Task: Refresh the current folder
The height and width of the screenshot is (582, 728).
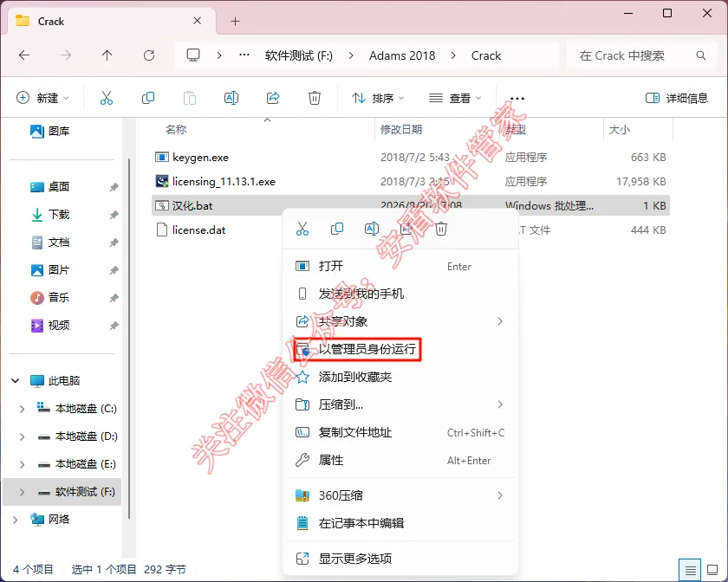Action: (x=148, y=55)
